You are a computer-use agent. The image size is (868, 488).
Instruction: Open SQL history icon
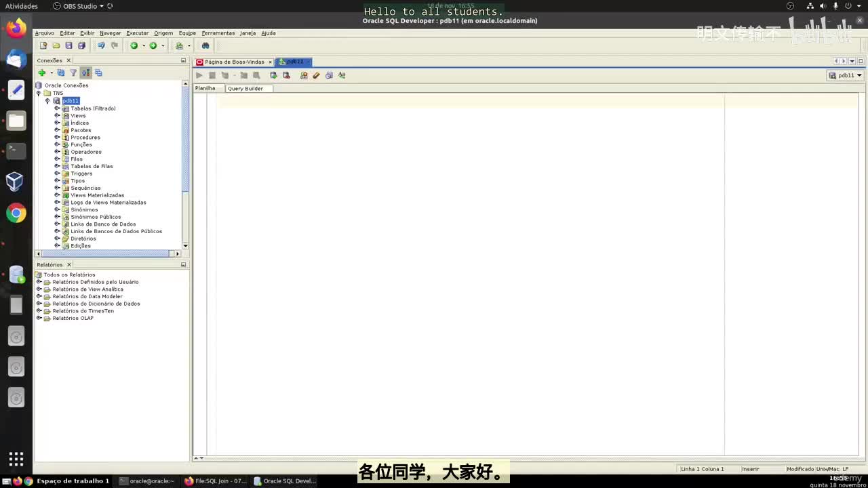pos(329,75)
